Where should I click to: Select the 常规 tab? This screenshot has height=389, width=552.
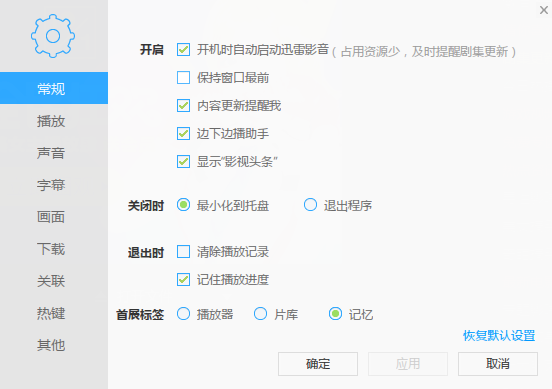(54, 88)
